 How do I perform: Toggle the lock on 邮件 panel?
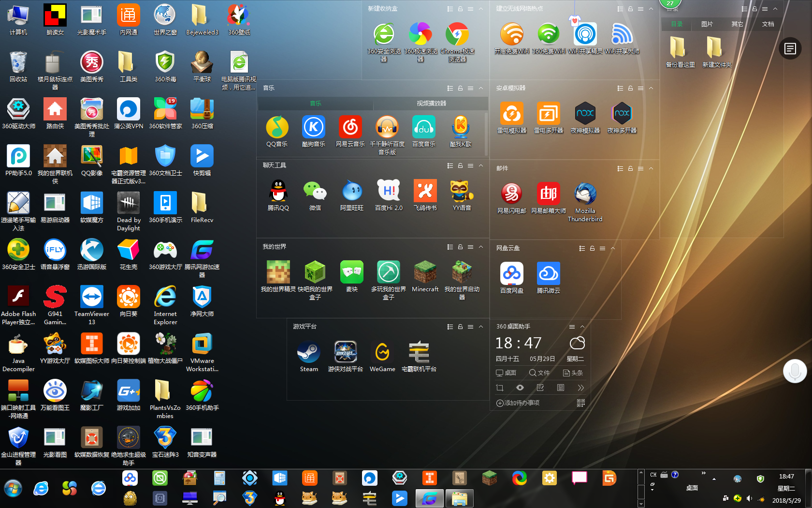(630, 168)
